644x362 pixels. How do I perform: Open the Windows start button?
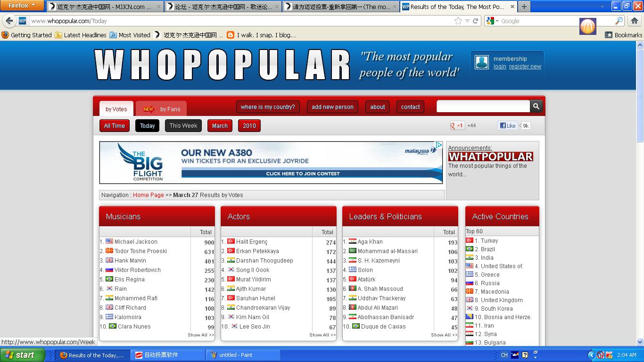(22, 355)
